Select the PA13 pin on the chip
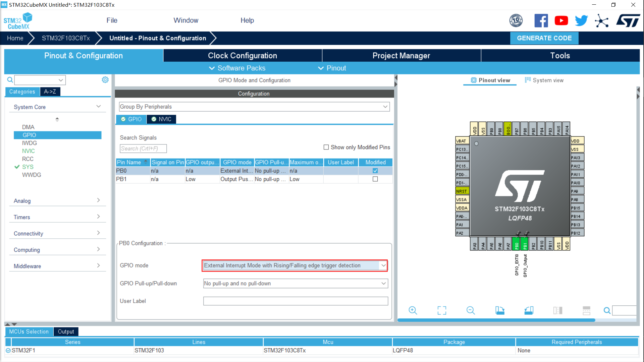Image resolution: width=644 pixels, height=362 pixels. (577, 158)
